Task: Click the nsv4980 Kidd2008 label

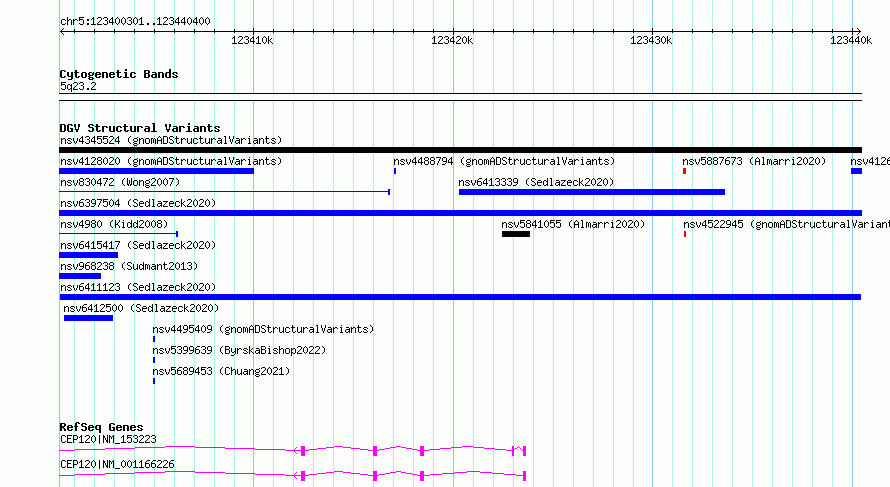Action: pos(114,224)
